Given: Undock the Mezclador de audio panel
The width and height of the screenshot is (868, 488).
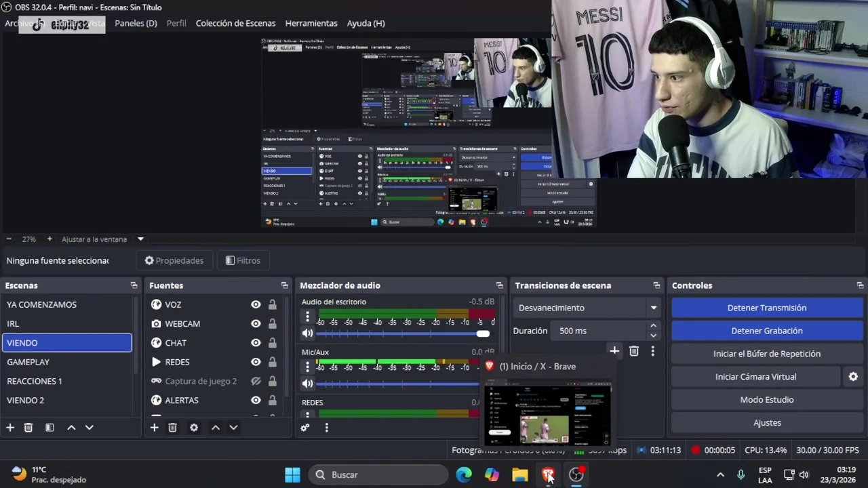Looking at the screenshot, I should point(500,285).
